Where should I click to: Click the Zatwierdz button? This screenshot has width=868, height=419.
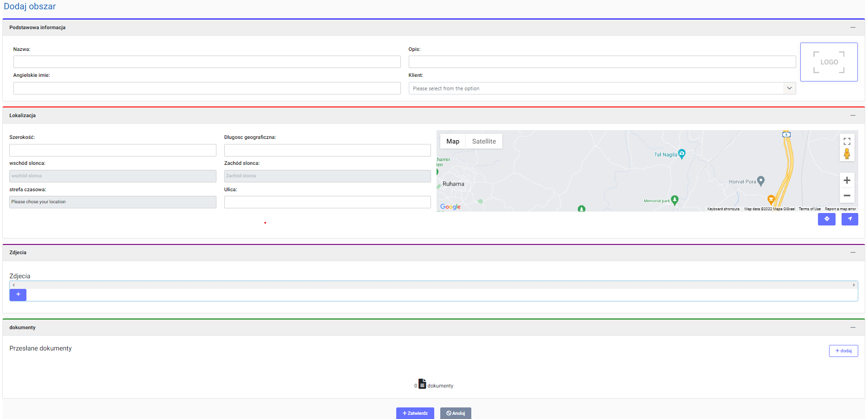pyautogui.click(x=415, y=413)
